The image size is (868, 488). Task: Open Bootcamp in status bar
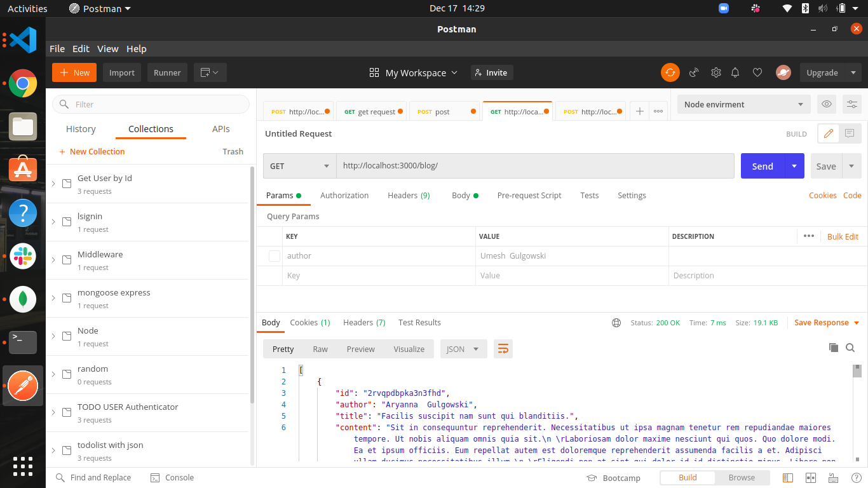613,478
